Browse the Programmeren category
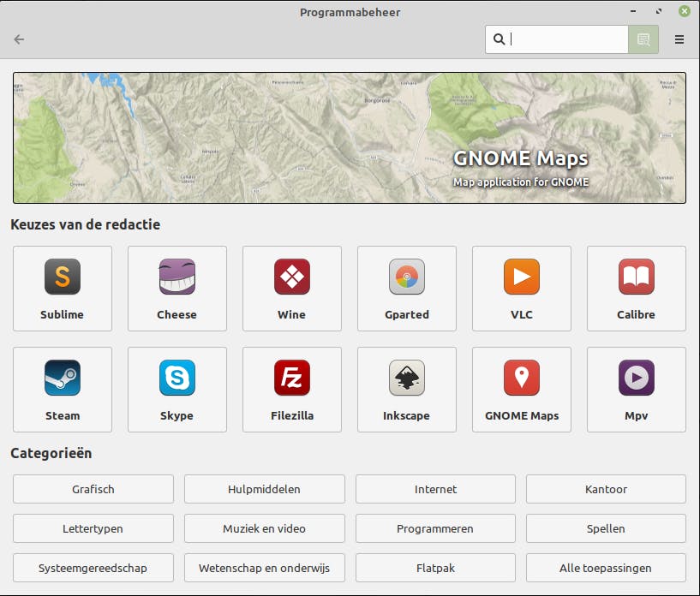This screenshot has height=596, width=700. (435, 528)
